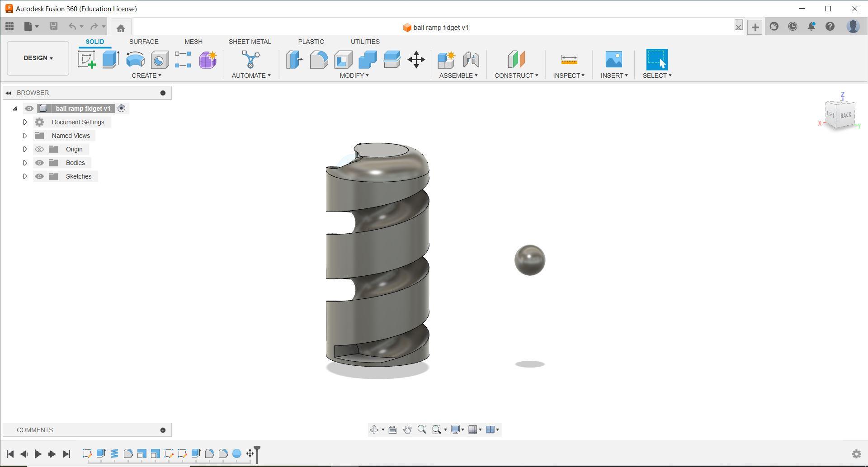
Task: Choose the Revolve tool
Action: pyautogui.click(x=135, y=60)
